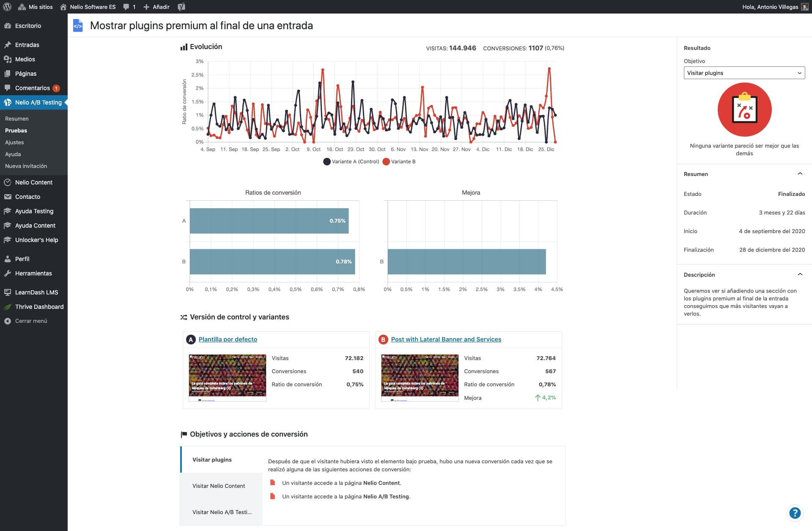Open variant B preview thumbnail
The height and width of the screenshot is (531, 812).
pos(420,377)
